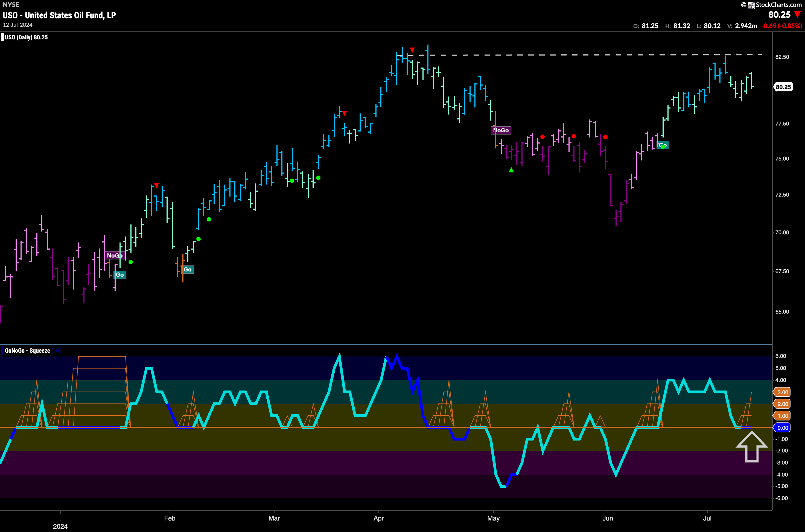Viewport: 805px width, 532px height.
Task: Click the NYSE exchange label
Action: coord(11,5)
